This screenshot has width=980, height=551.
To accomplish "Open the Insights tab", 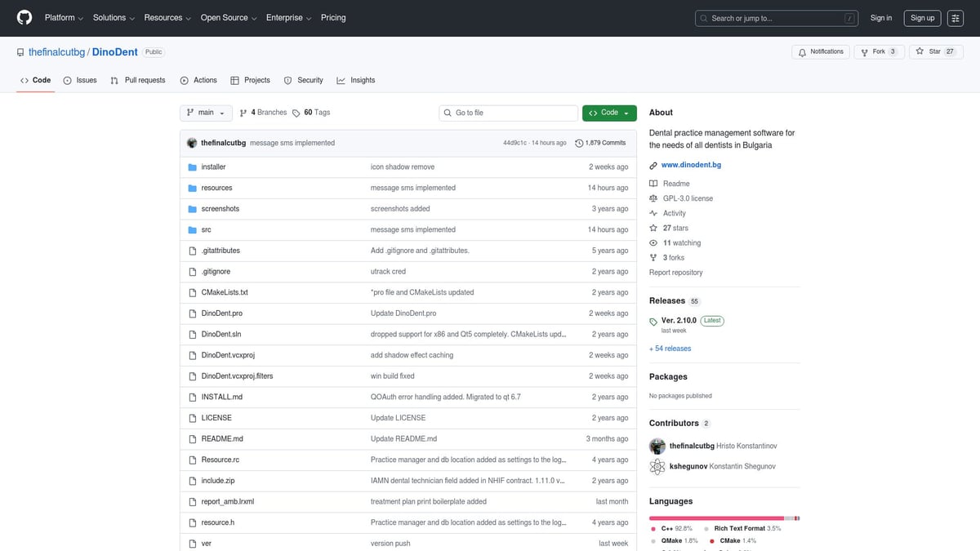I will tap(356, 80).
